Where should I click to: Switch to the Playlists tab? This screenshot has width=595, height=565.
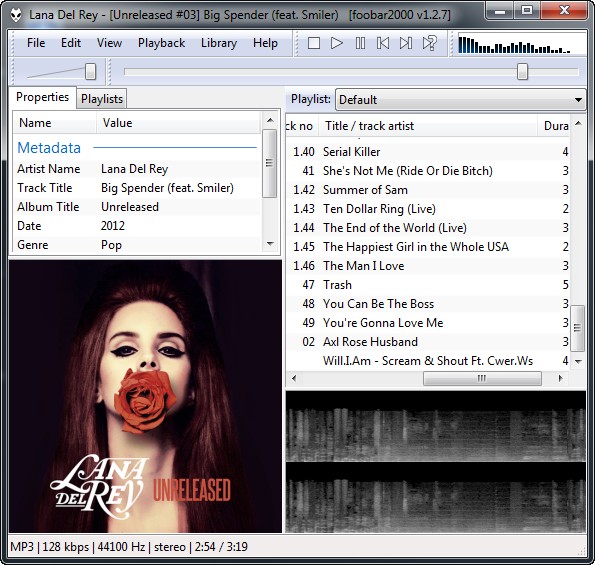coord(102,99)
